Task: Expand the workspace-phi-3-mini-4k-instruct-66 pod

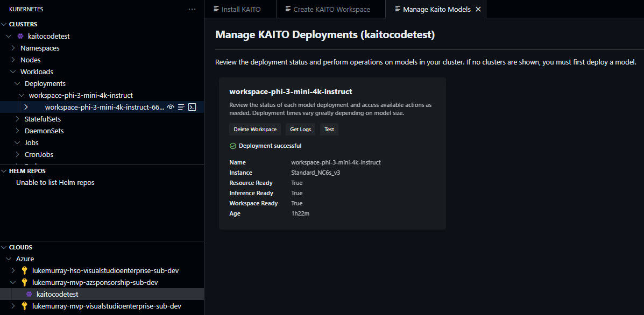Action: click(x=26, y=107)
